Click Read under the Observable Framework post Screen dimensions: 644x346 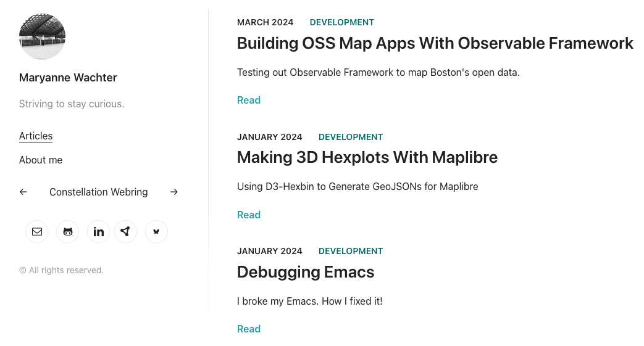(249, 101)
